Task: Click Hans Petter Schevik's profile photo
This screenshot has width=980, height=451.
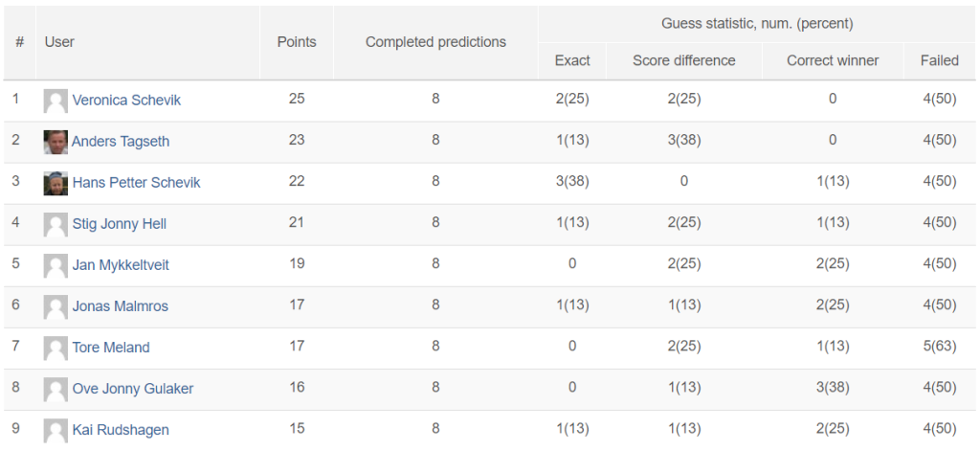Action: point(56,183)
